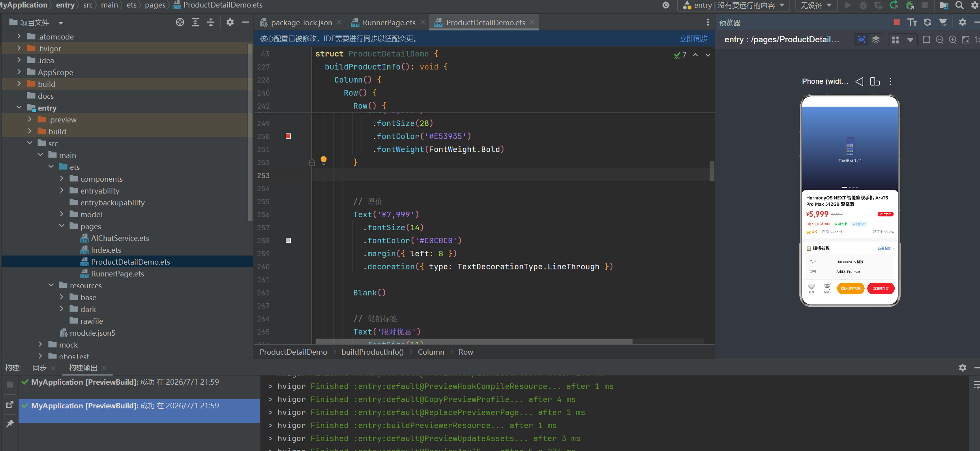Click the locate target icon in project panel
Viewport: 980px width, 451px height.
pos(180,22)
